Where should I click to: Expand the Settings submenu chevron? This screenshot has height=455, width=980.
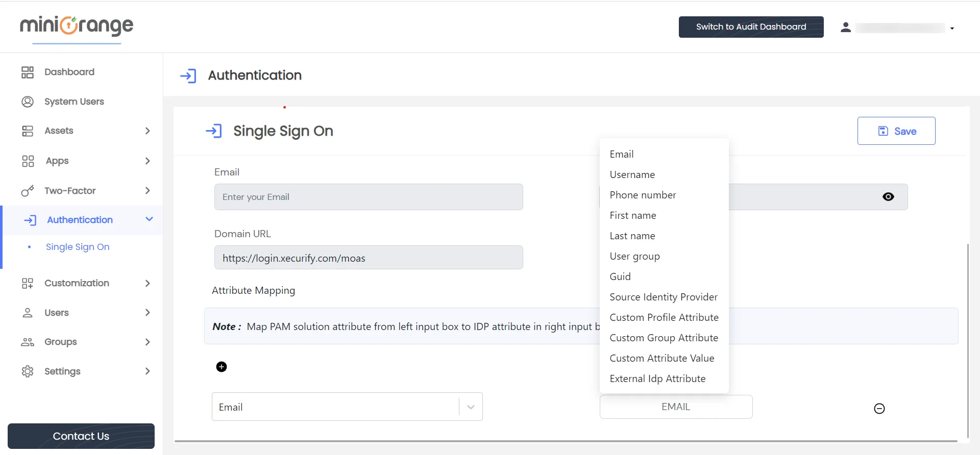(148, 371)
